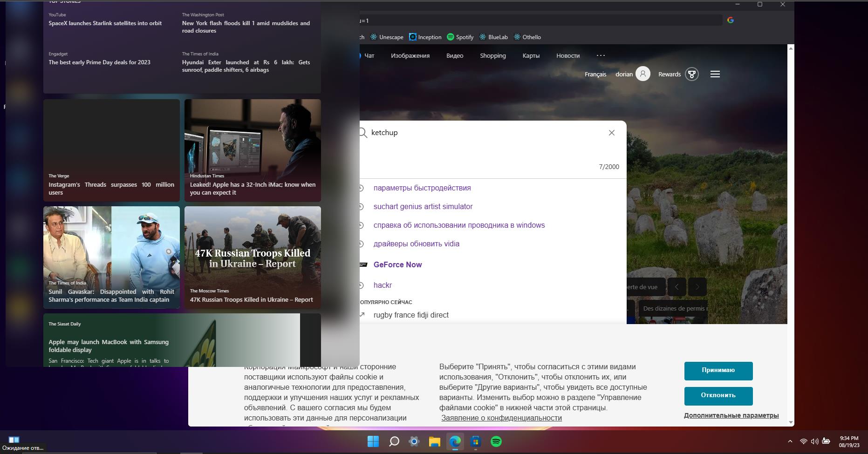Clear the ketchup search with the X icon
The height and width of the screenshot is (454, 868).
click(x=611, y=133)
